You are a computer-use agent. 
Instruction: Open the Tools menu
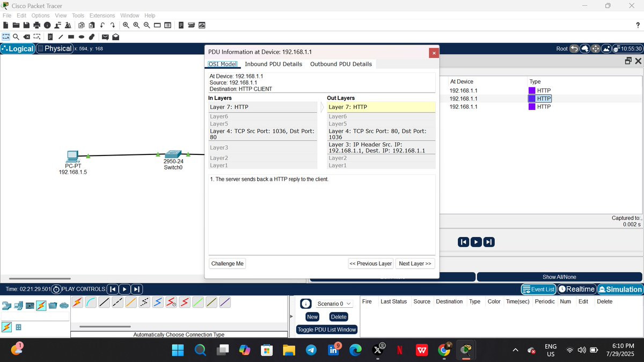(x=78, y=16)
